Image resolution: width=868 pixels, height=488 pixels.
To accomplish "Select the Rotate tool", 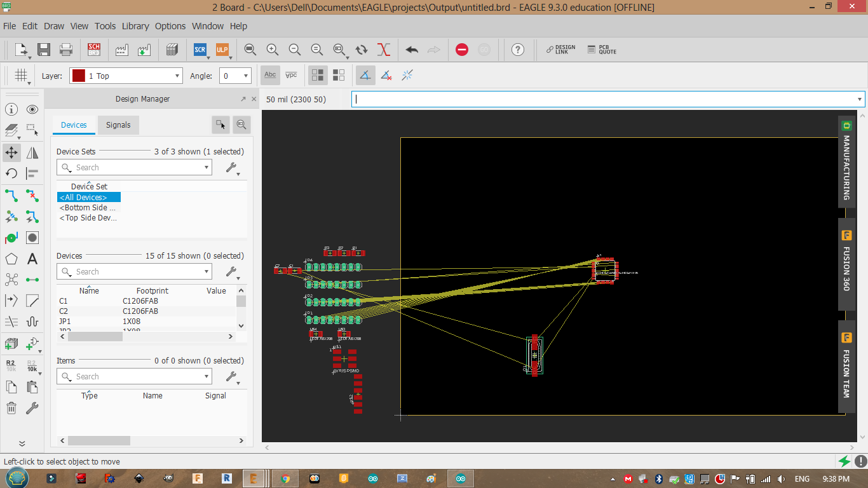I will click(11, 173).
